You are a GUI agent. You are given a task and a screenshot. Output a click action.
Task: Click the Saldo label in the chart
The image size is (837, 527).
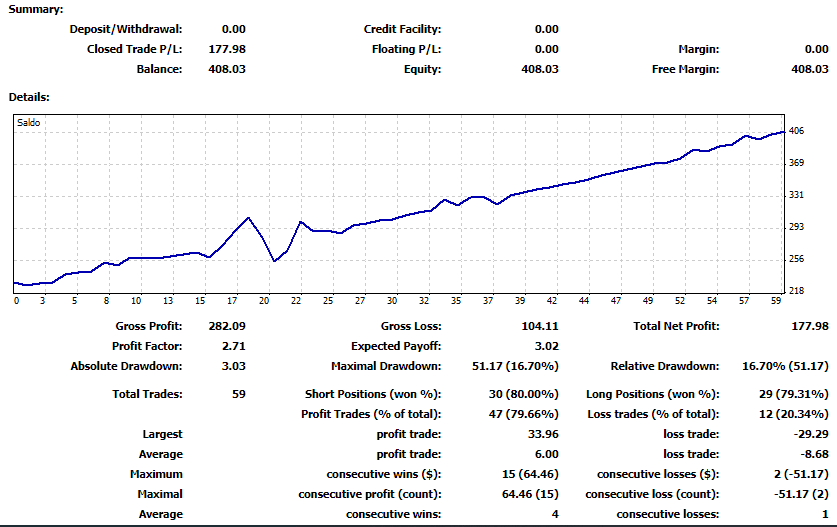(29, 122)
